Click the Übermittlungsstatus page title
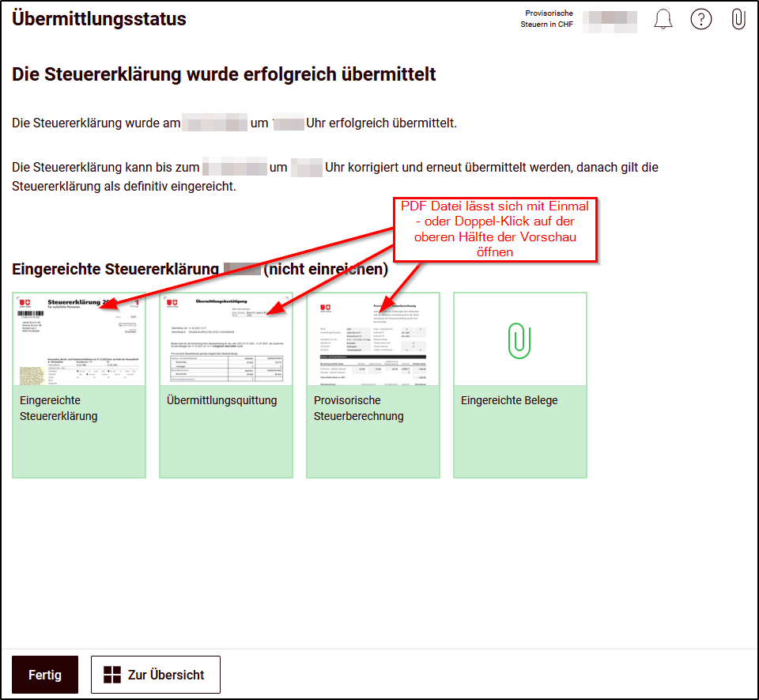 click(100, 19)
